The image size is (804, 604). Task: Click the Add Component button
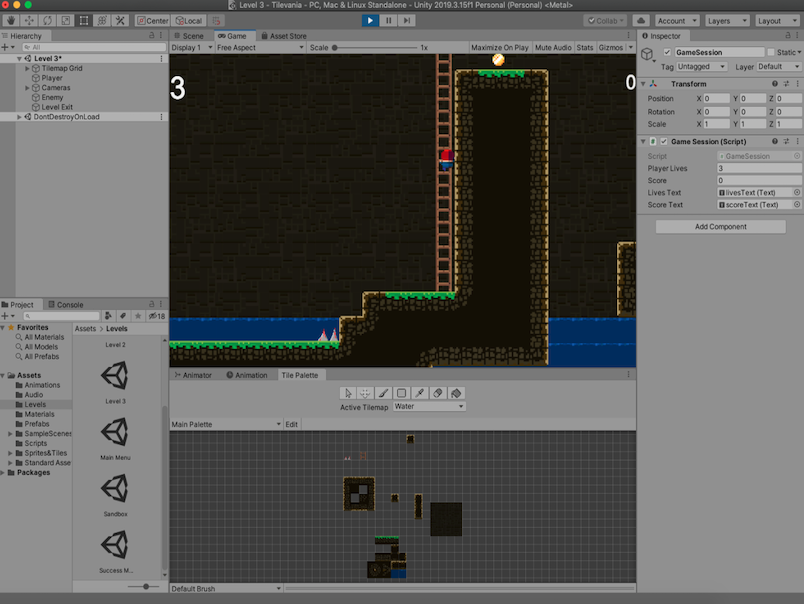point(720,227)
